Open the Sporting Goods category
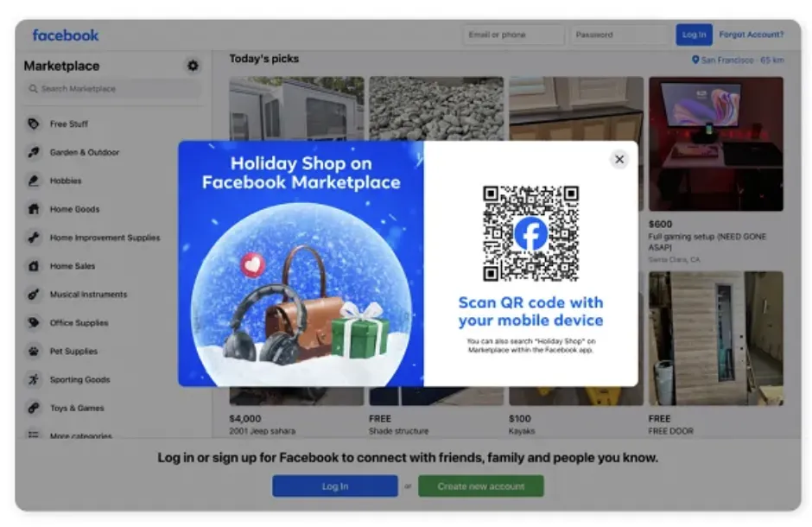This screenshot has width=812, height=527. pos(79,379)
